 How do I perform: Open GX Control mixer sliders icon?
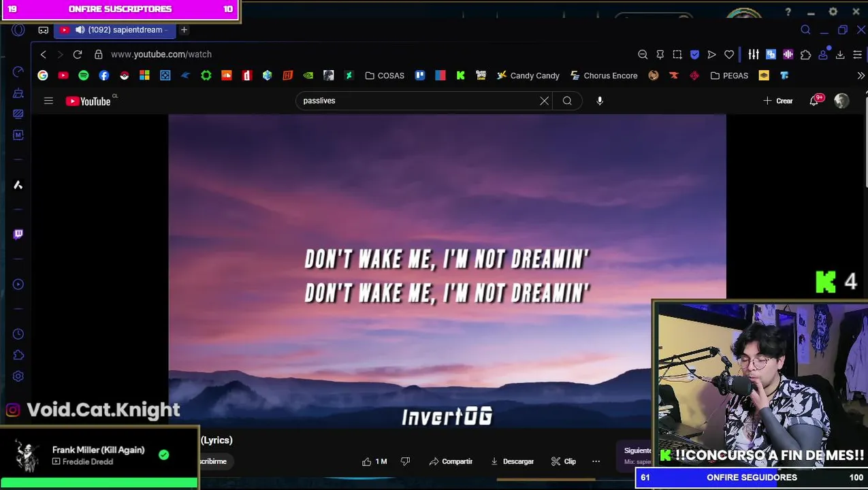click(x=754, y=54)
